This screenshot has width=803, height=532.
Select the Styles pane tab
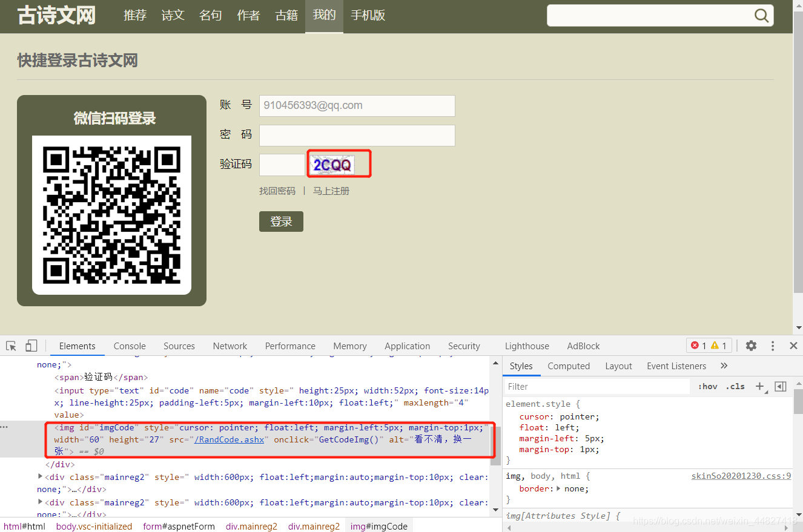(x=521, y=366)
